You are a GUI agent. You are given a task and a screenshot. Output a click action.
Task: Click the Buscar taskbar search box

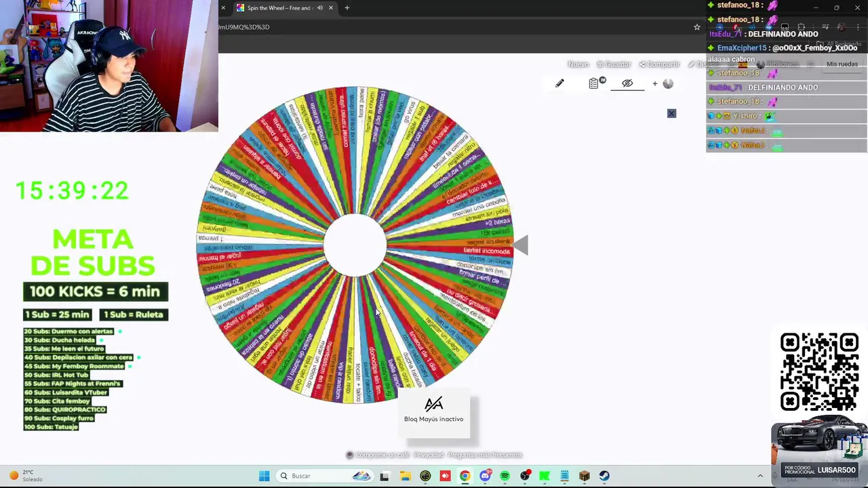(325, 476)
